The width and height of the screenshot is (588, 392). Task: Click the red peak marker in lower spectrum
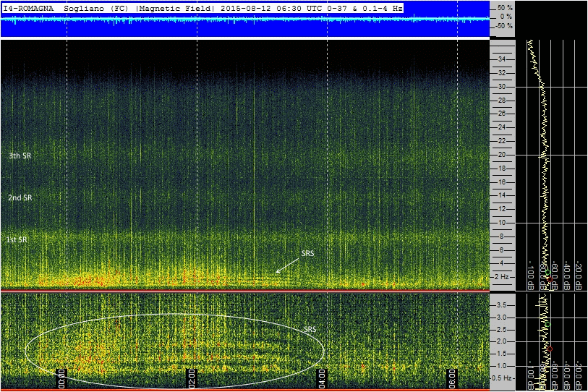550,349
